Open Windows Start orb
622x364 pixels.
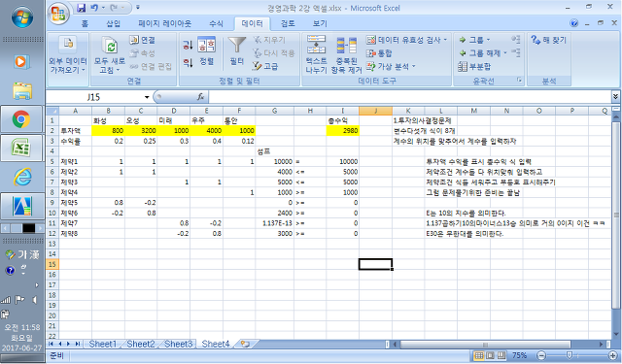[22, 17]
